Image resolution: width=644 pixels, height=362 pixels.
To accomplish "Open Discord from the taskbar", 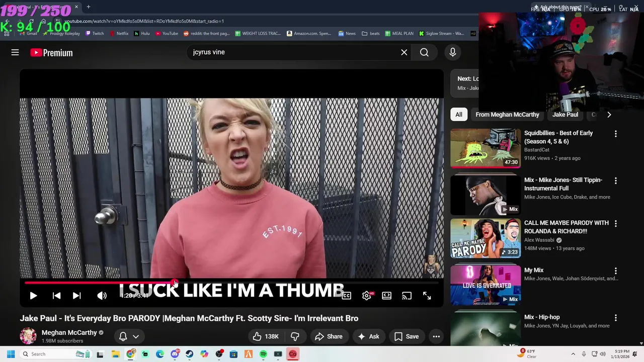I will point(175,354).
